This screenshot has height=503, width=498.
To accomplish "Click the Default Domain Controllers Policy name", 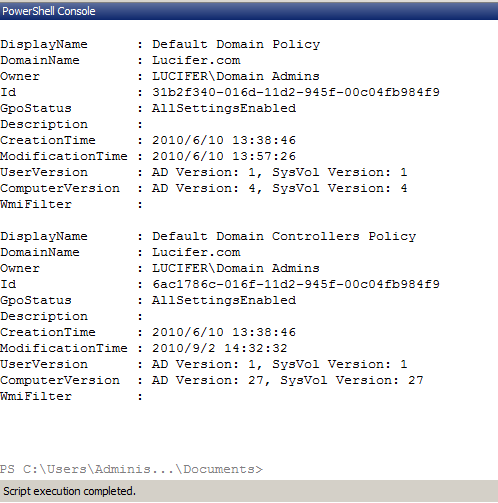I will click(284, 236).
